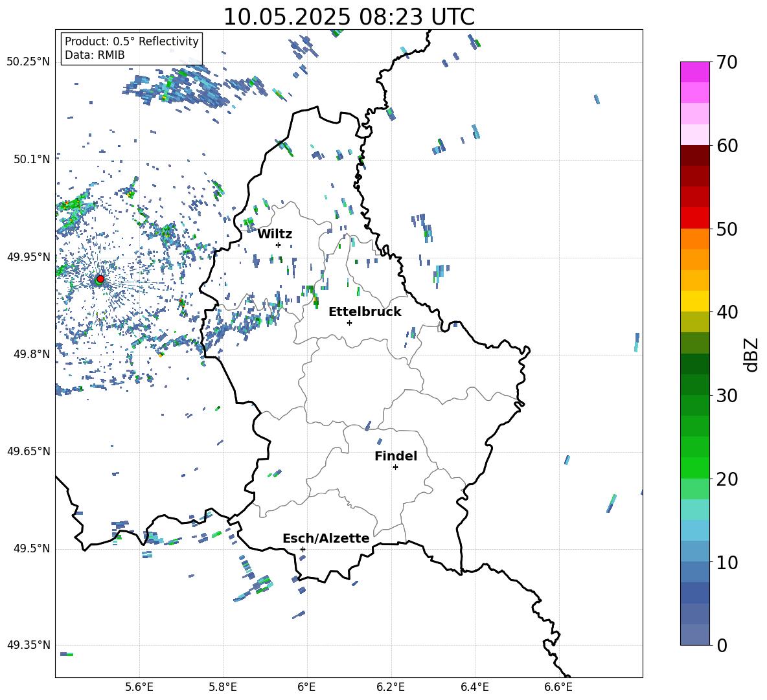Click the 49.5°N latitude label

tap(32, 548)
